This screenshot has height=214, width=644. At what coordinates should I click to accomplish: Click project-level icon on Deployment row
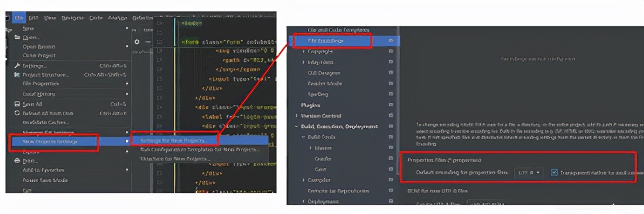[391, 202]
